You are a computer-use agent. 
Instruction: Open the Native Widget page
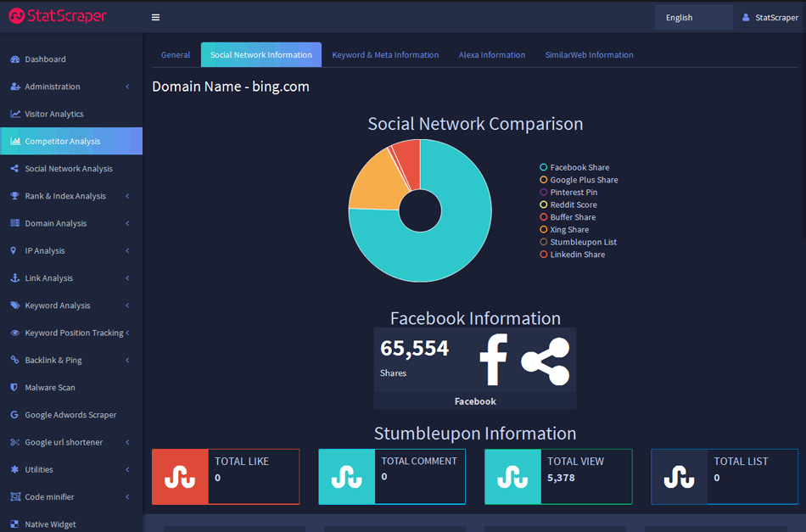71,524
